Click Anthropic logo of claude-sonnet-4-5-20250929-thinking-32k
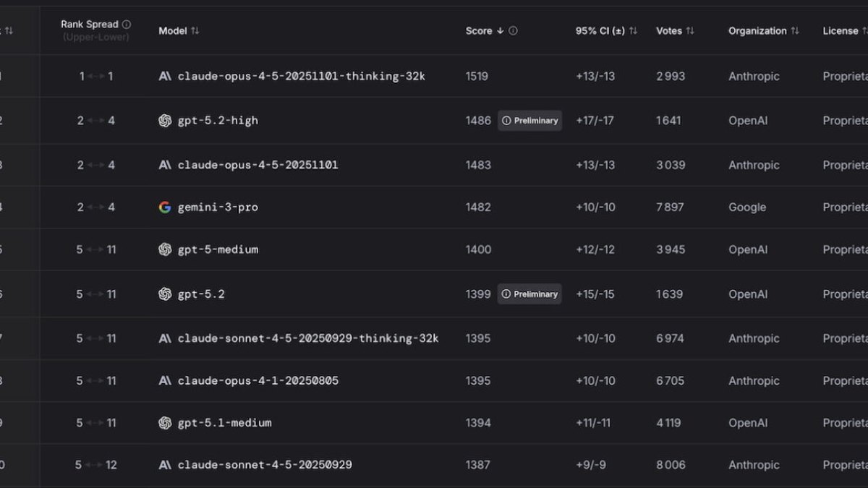Image resolution: width=868 pixels, height=488 pixels. (x=165, y=338)
